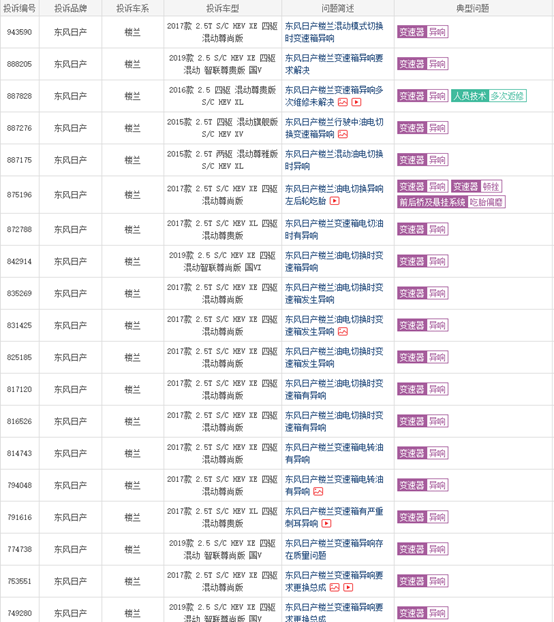Open complaint 774738 description link
Screen dimensions: 554x622
coord(334,549)
